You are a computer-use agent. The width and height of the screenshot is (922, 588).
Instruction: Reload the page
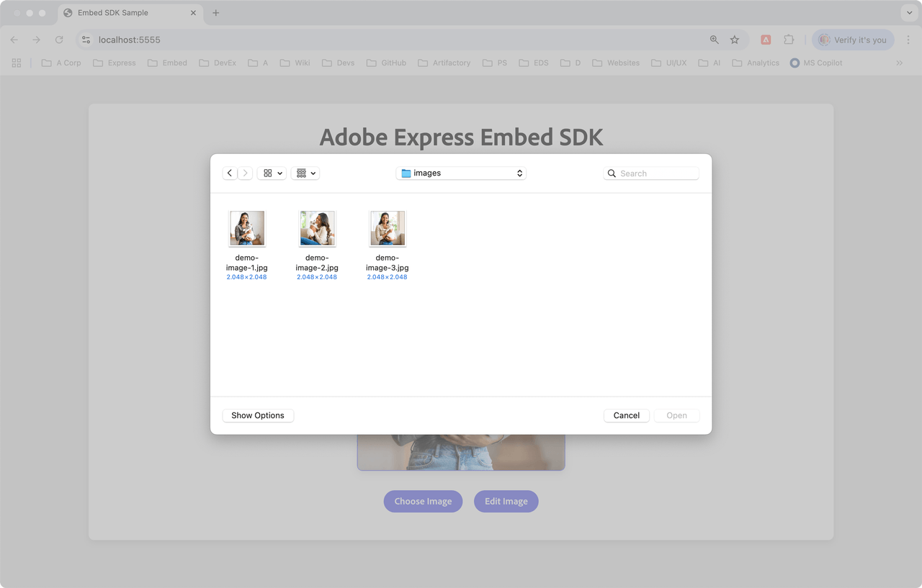tap(59, 40)
